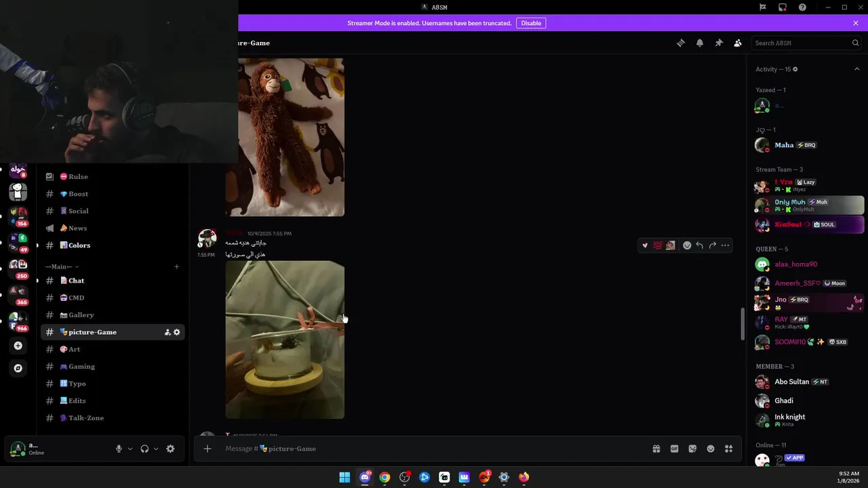Open the candle image attachment
Viewport: 868px width, 488px height.
(285, 340)
